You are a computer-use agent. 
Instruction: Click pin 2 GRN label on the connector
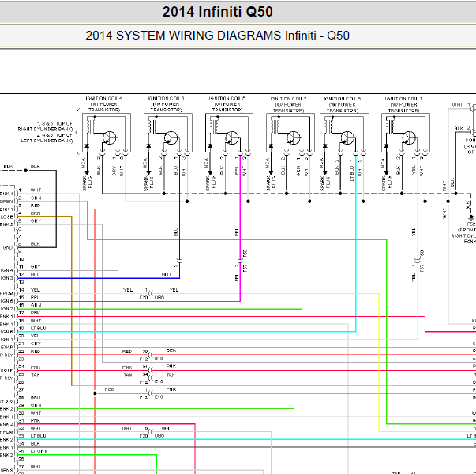(x=36, y=197)
